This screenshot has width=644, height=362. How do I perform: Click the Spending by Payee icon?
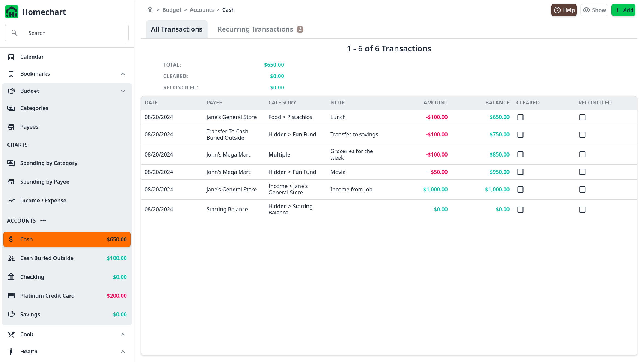11,182
